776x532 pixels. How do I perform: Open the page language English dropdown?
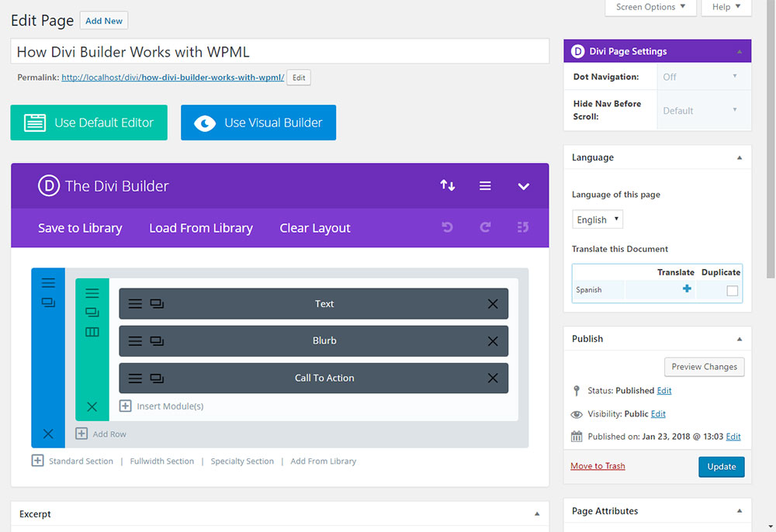tap(598, 219)
